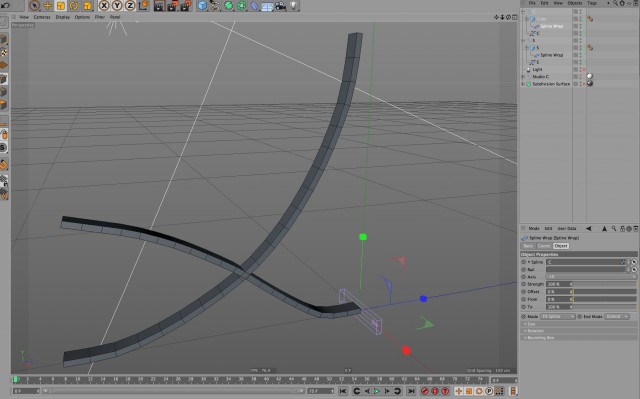
Task: Expand the Size section
Action: (578, 324)
